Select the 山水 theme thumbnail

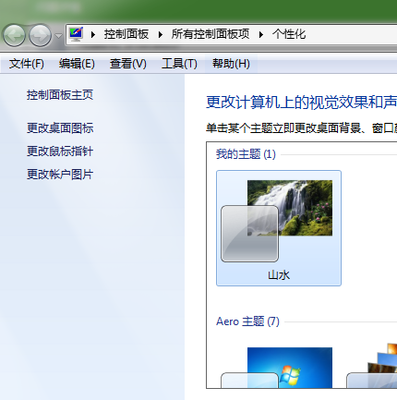(279, 228)
